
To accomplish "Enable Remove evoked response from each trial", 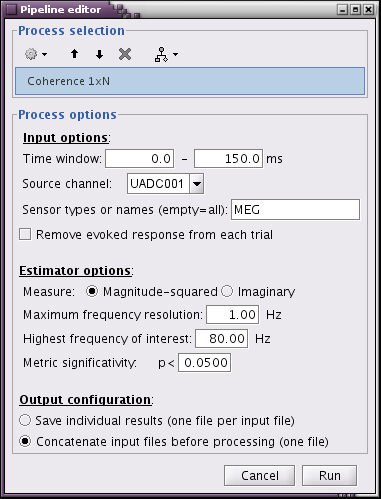I will click(x=25, y=234).
